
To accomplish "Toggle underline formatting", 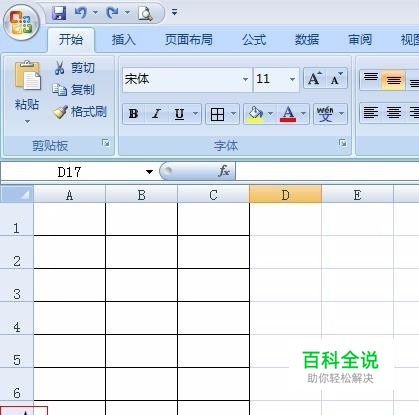I will [179, 114].
